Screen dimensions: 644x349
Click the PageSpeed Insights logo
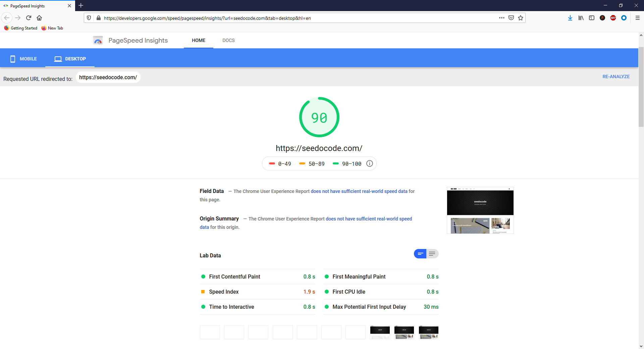(x=130, y=40)
